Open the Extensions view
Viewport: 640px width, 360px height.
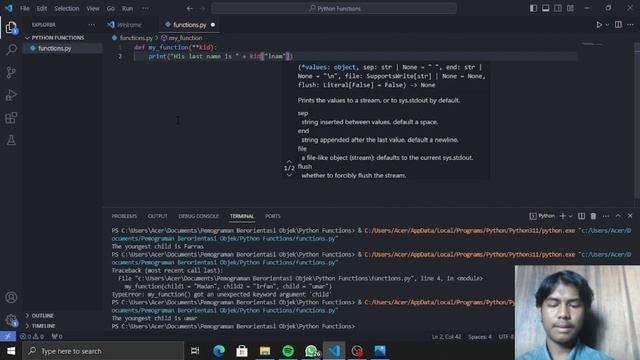[11, 118]
